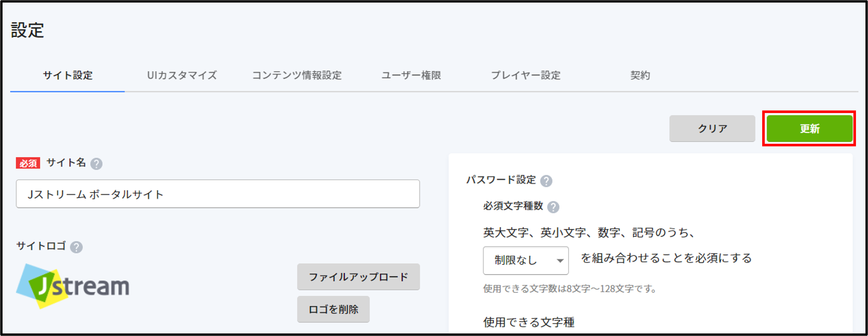Click the 使用できる文字種 label

click(x=529, y=322)
